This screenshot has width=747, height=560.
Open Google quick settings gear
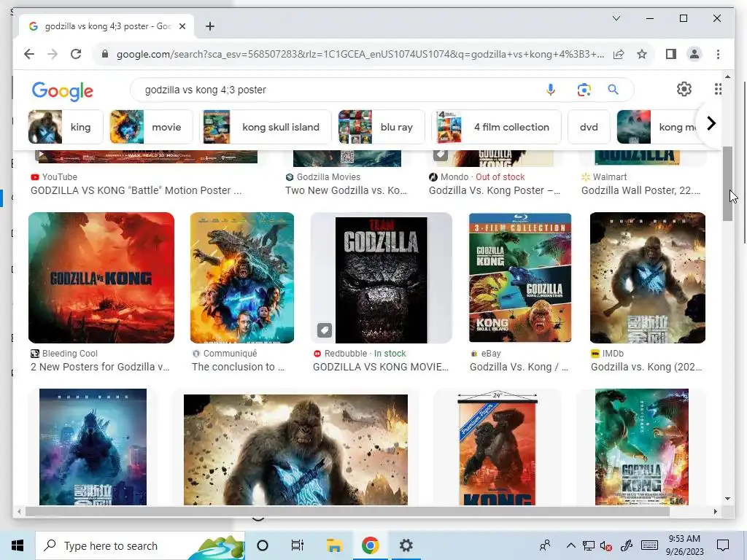coord(684,89)
